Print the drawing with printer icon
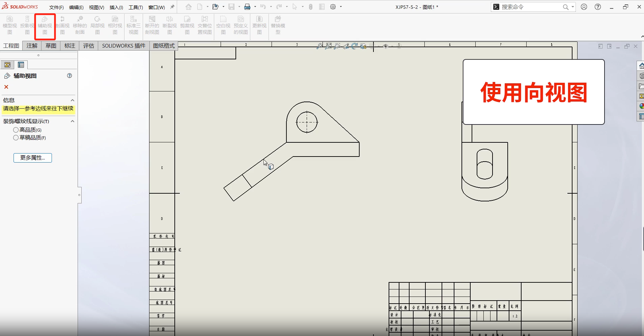The height and width of the screenshot is (336, 644). (x=247, y=7)
